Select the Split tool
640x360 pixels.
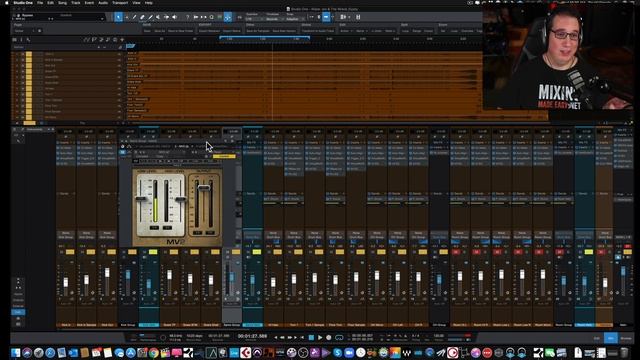(134, 17)
